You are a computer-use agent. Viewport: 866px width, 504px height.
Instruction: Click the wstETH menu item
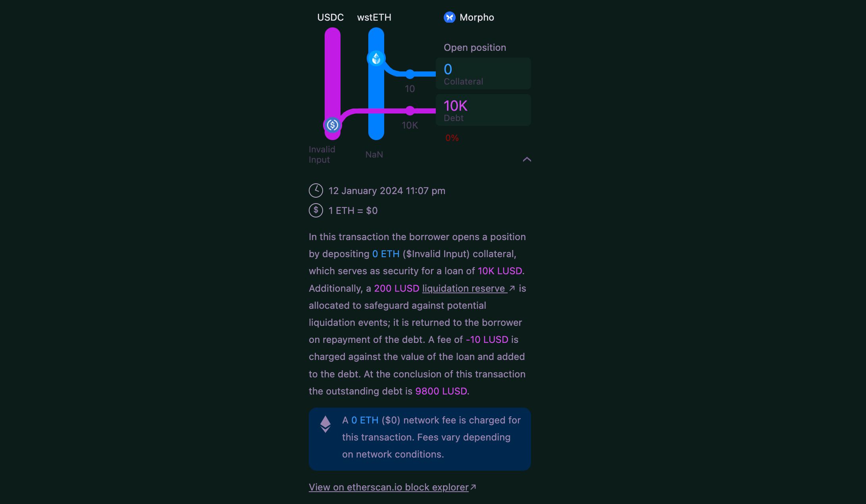point(373,17)
